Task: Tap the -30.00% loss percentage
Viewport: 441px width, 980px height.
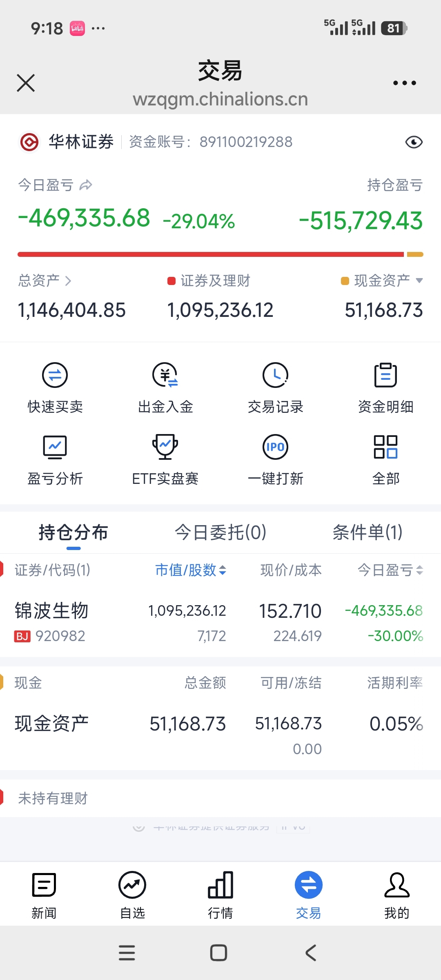Action: [395, 636]
